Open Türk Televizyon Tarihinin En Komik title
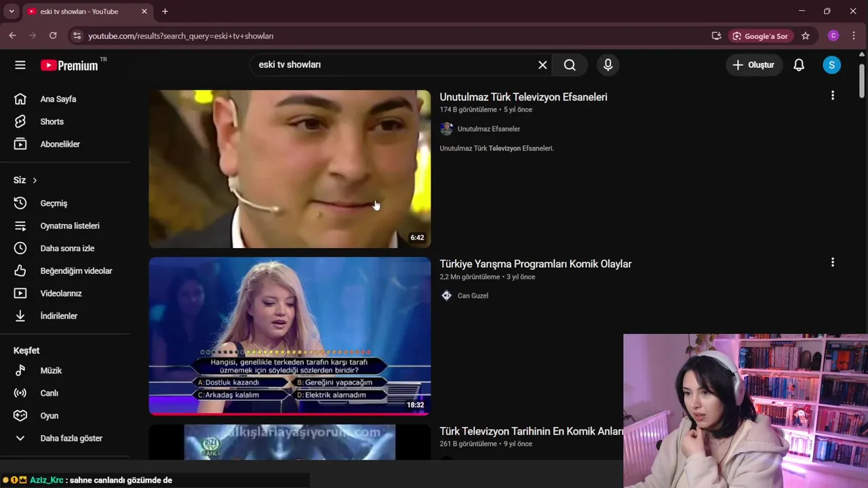 tap(531, 431)
